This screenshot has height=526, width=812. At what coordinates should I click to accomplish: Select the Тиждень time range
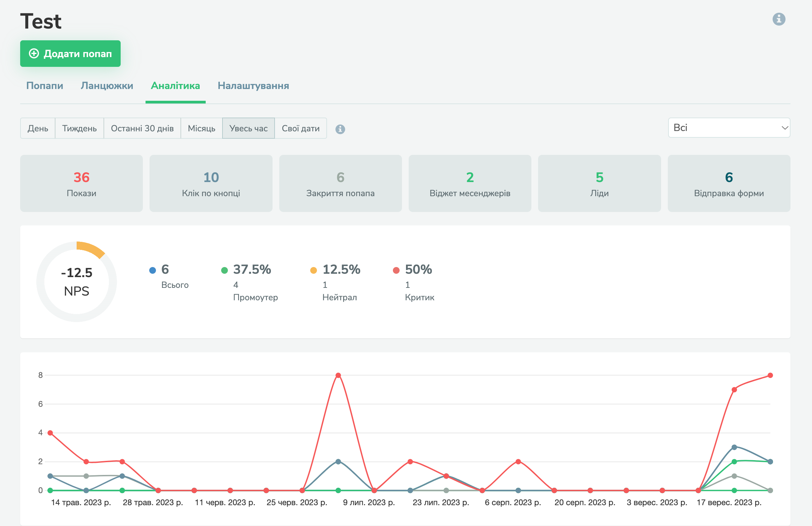(79, 128)
